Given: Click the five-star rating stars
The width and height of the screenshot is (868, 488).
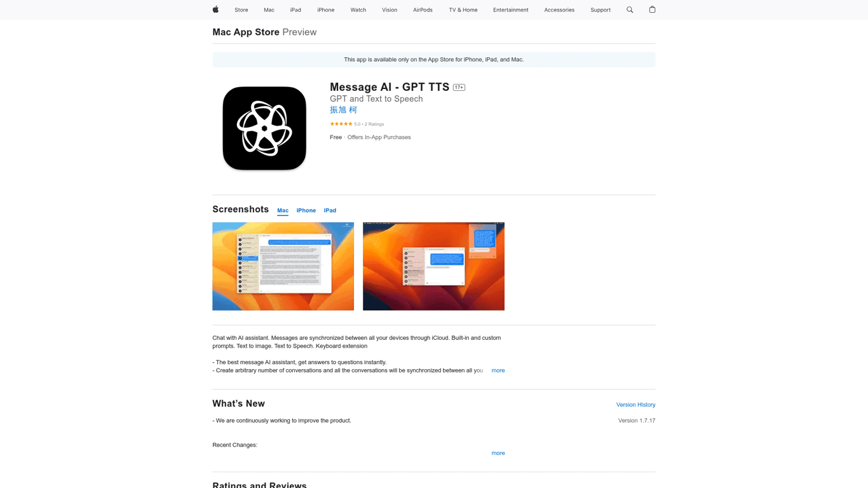Looking at the screenshot, I should coord(341,124).
